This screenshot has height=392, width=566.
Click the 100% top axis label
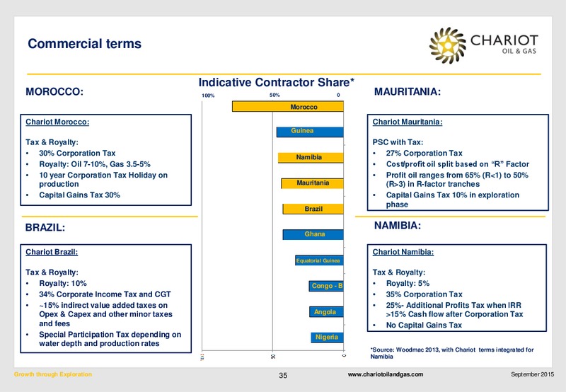click(208, 96)
